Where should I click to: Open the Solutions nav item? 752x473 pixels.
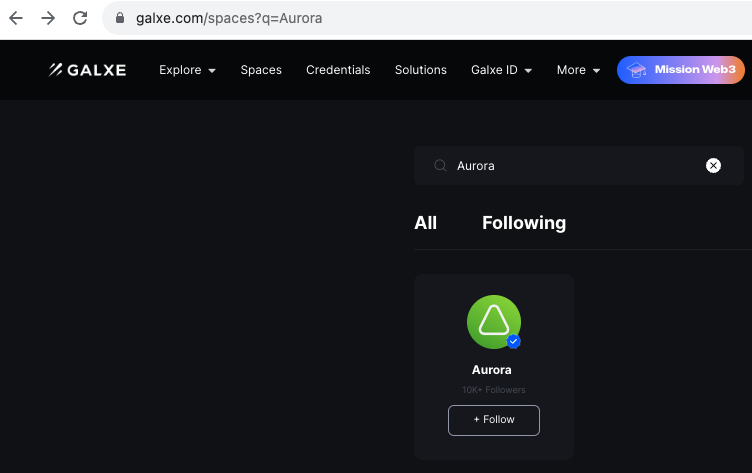click(x=421, y=70)
